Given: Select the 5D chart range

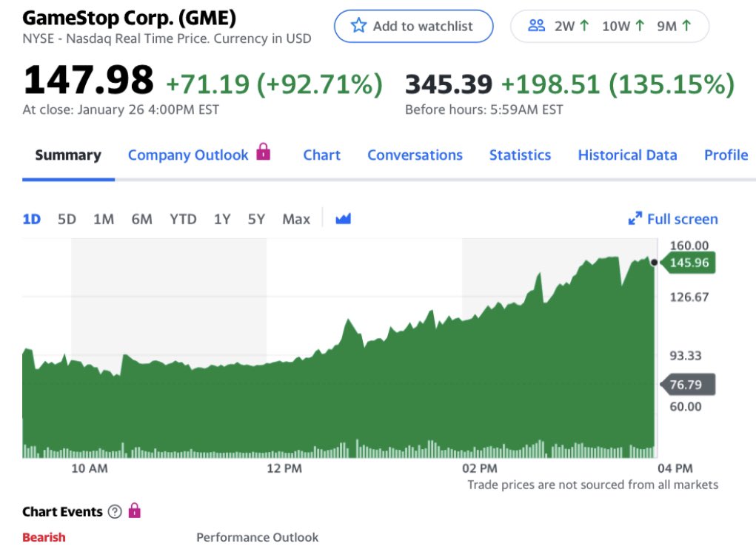Looking at the screenshot, I should tap(67, 219).
